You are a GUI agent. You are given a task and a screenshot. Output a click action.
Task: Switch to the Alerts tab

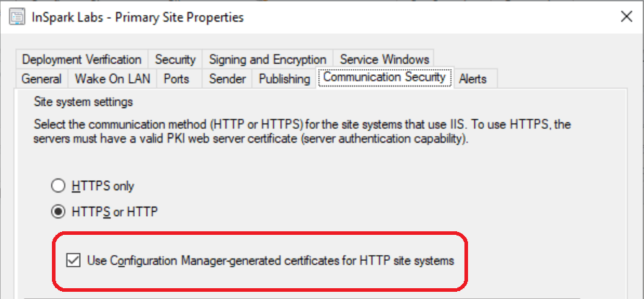(x=473, y=79)
